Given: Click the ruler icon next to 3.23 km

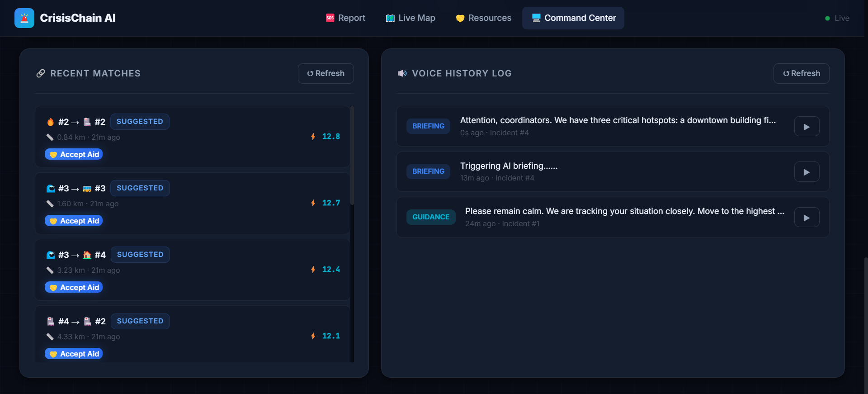Looking at the screenshot, I should [50, 271].
